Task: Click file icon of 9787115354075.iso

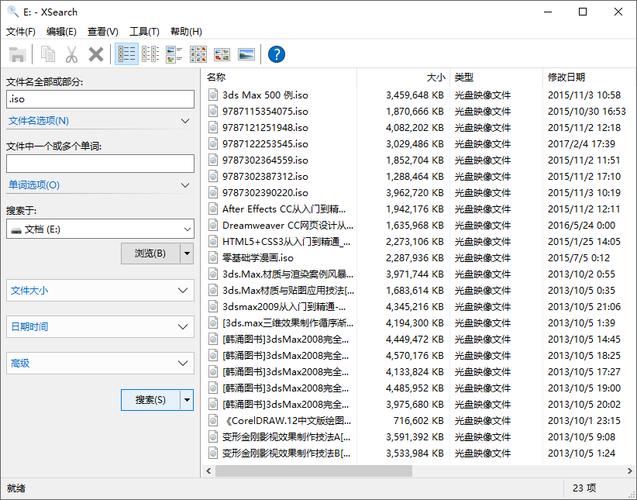Action: pos(213,111)
